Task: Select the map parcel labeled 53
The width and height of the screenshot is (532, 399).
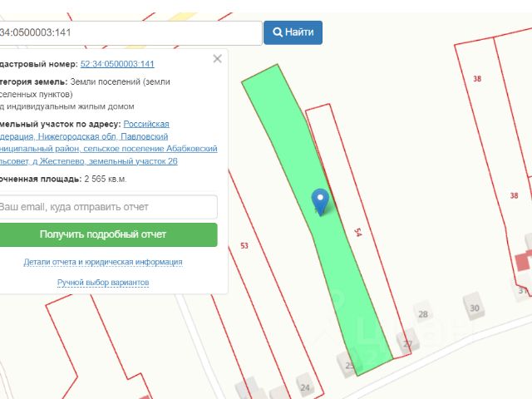Action: pos(244,246)
